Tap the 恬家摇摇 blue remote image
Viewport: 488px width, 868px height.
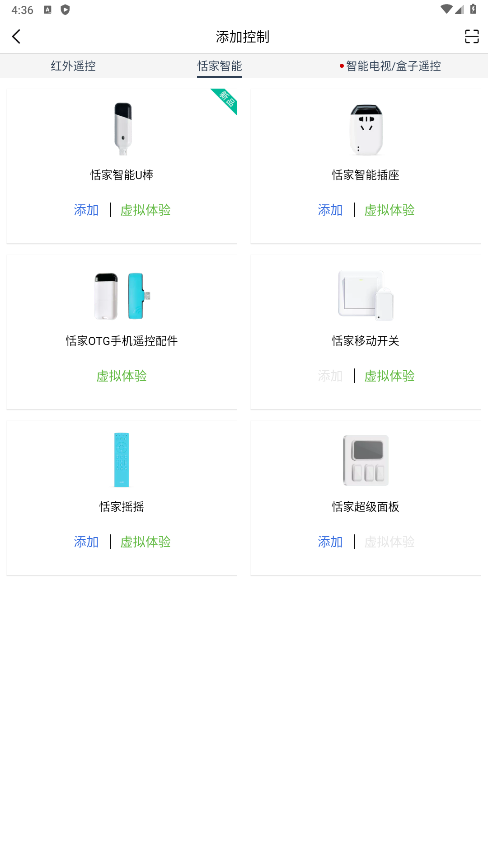(122, 460)
